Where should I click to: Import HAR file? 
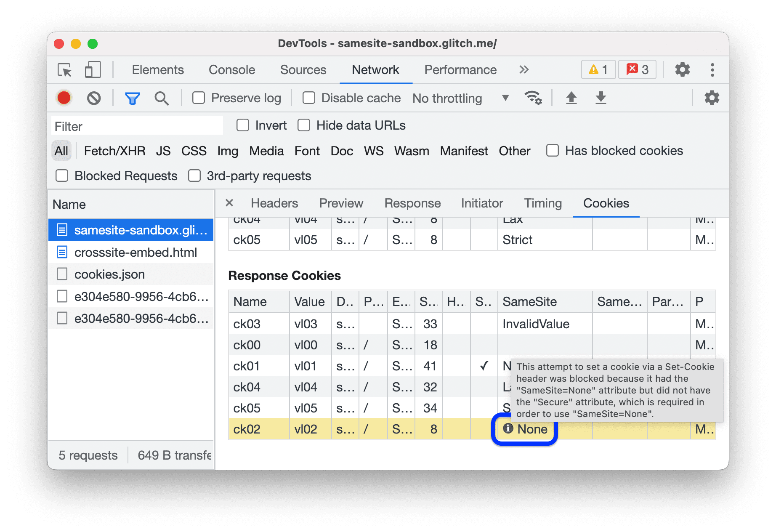pyautogui.click(x=571, y=98)
